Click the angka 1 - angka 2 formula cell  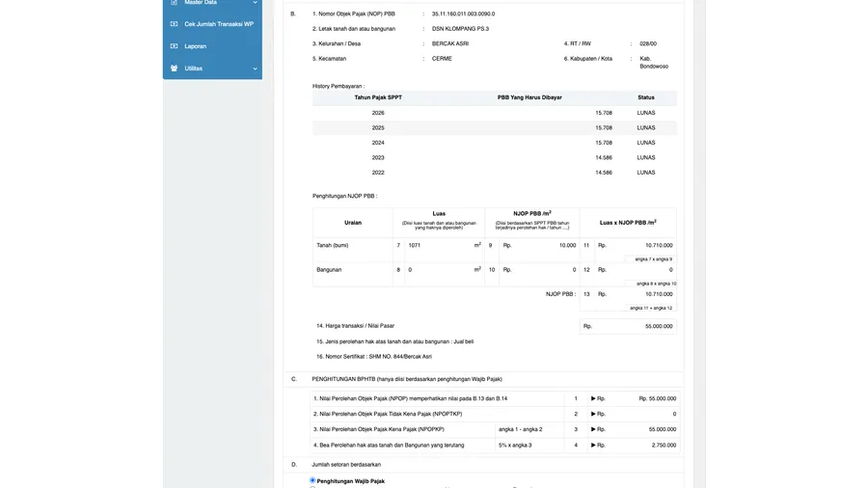[529, 429]
